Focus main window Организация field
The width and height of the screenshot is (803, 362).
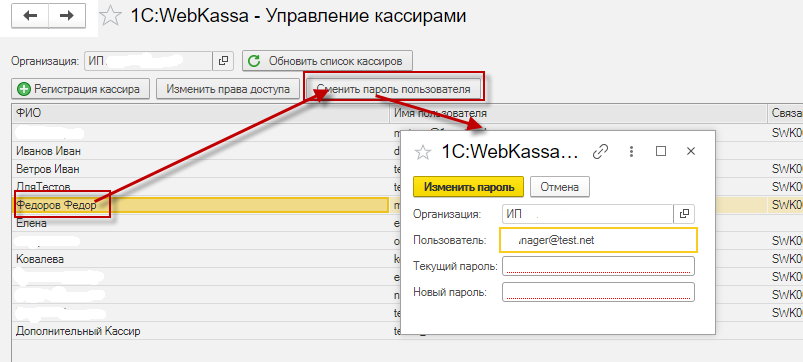pos(148,61)
